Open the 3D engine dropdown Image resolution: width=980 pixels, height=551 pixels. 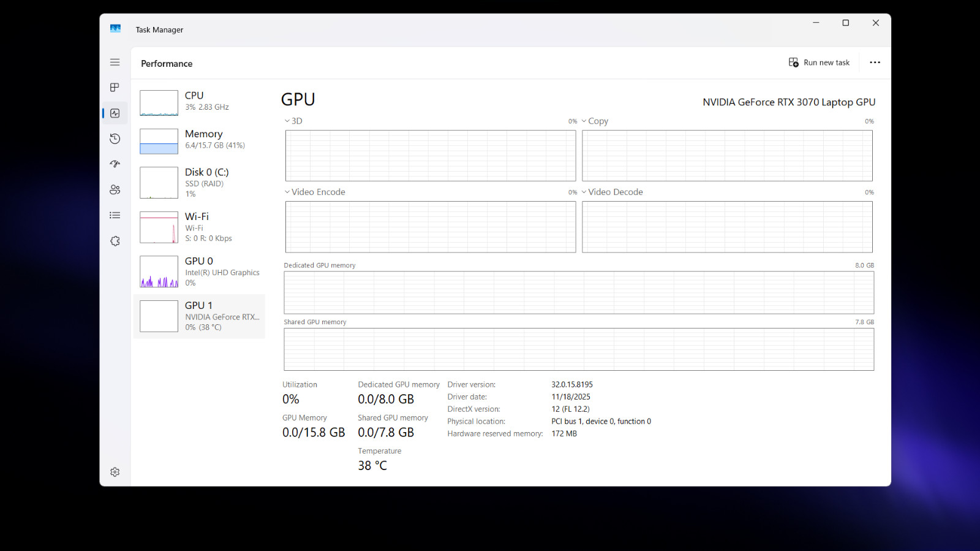(x=293, y=121)
